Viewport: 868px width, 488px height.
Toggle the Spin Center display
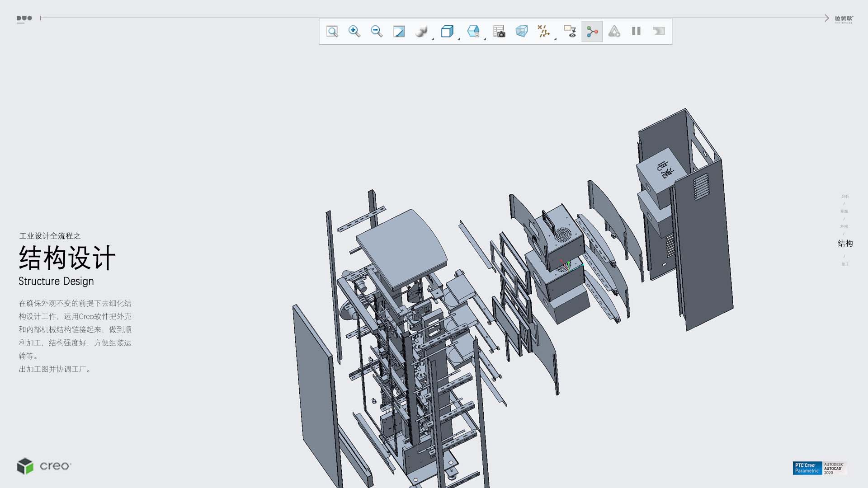pos(592,31)
